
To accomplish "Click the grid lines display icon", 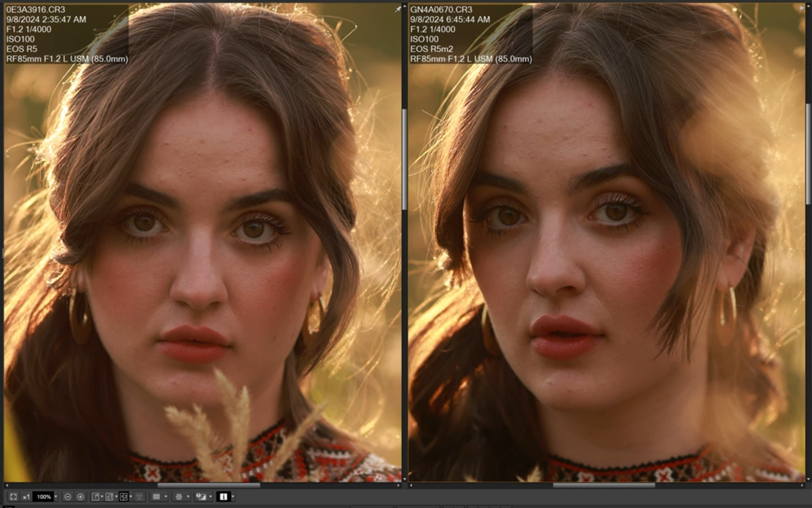I will [x=156, y=497].
